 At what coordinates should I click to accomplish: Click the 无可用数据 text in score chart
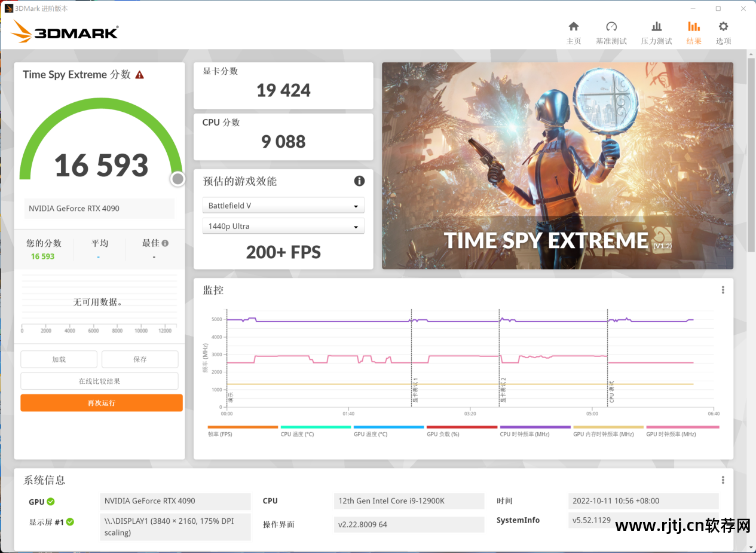coord(99,303)
